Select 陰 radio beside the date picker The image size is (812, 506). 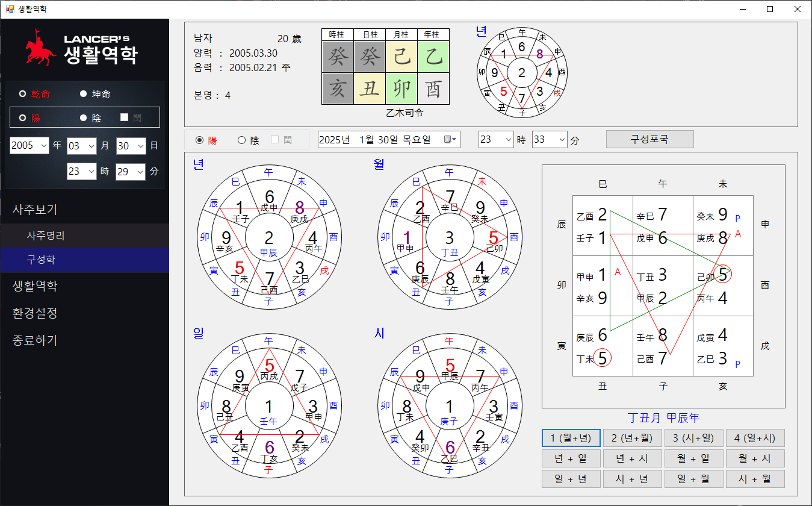tap(242, 140)
